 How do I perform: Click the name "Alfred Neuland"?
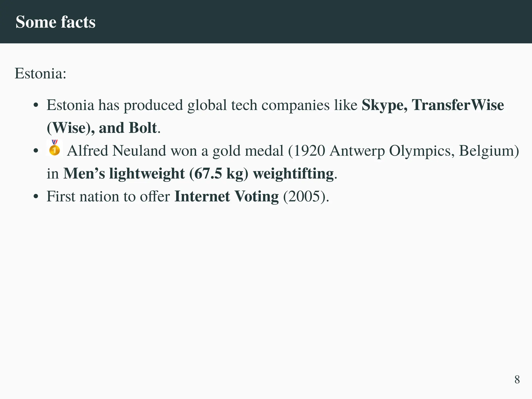116,151
